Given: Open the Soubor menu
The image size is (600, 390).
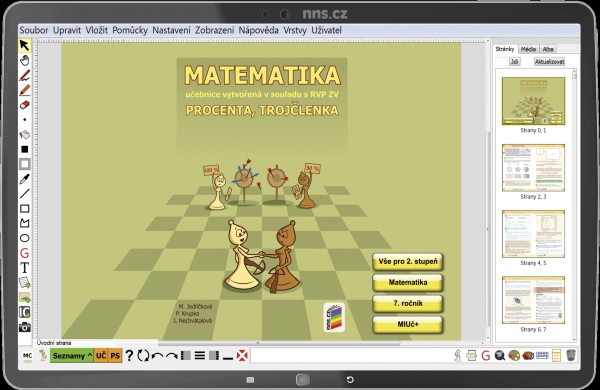Looking at the screenshot, I should tap(34, 30).
